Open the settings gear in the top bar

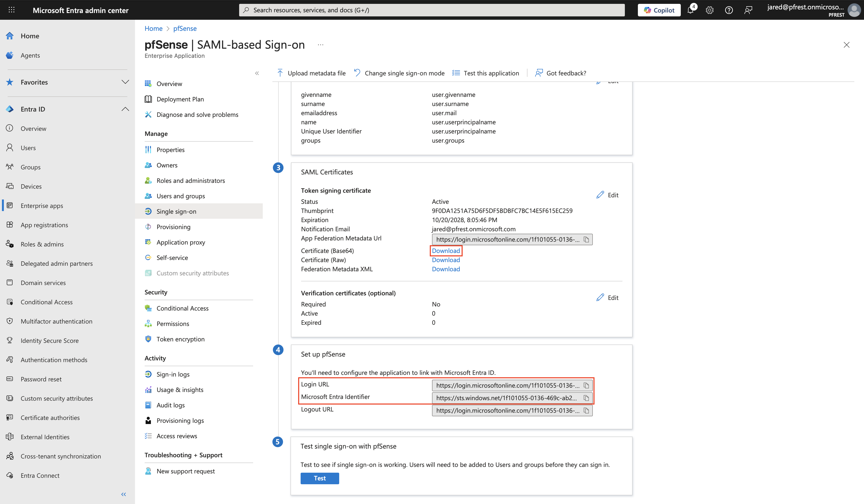(x=709, y=10)
